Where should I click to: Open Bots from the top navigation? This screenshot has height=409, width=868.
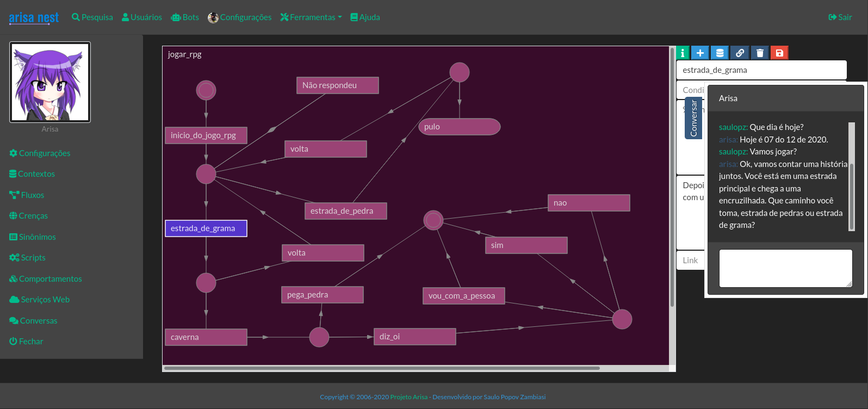[185, 17]
